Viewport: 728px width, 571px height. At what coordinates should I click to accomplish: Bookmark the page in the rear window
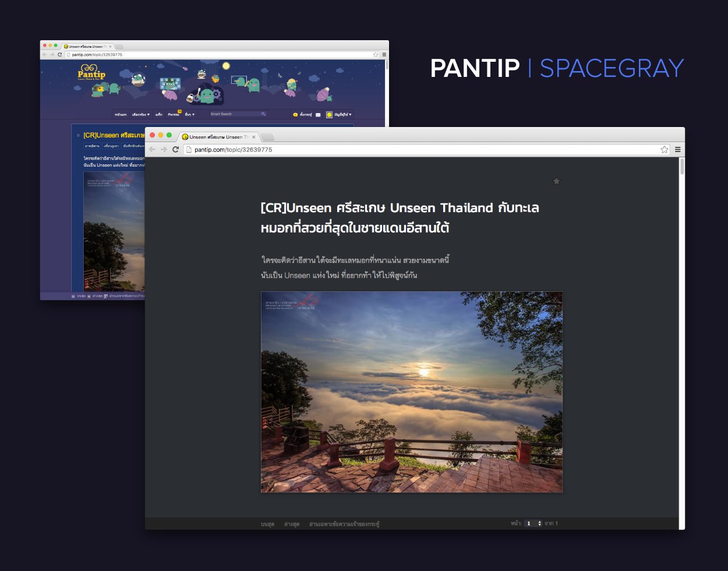click(376, 54)
